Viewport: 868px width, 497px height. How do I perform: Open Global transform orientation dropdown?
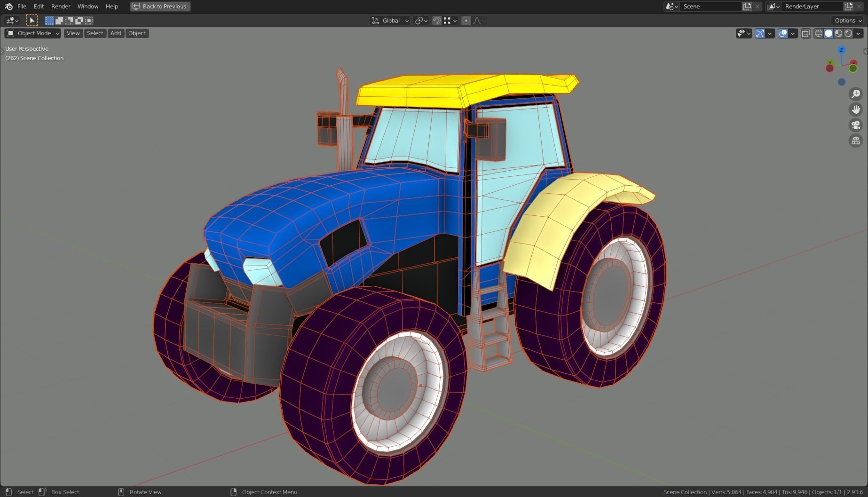pos(390,21)
